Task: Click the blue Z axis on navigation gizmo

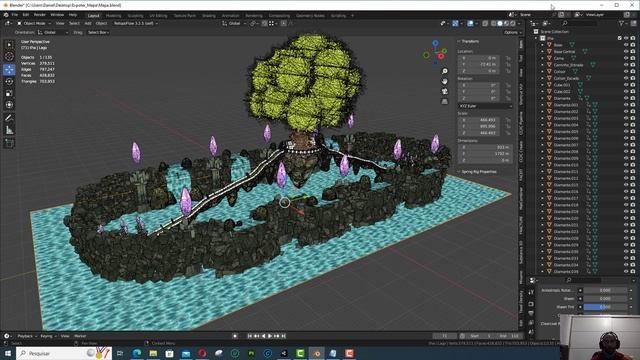Action: [x=436, y=43]
